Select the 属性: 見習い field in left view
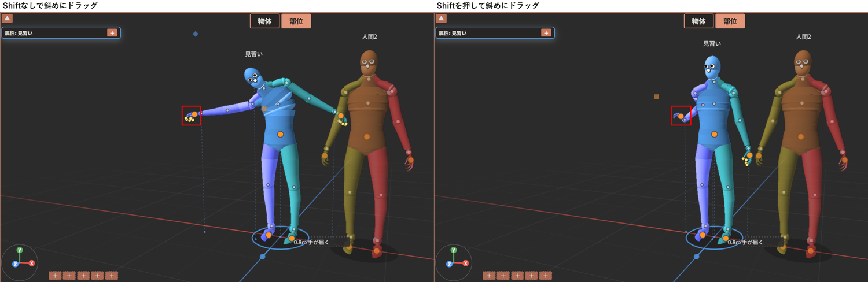Screen dimensions: 868x282 click(61, 33)
